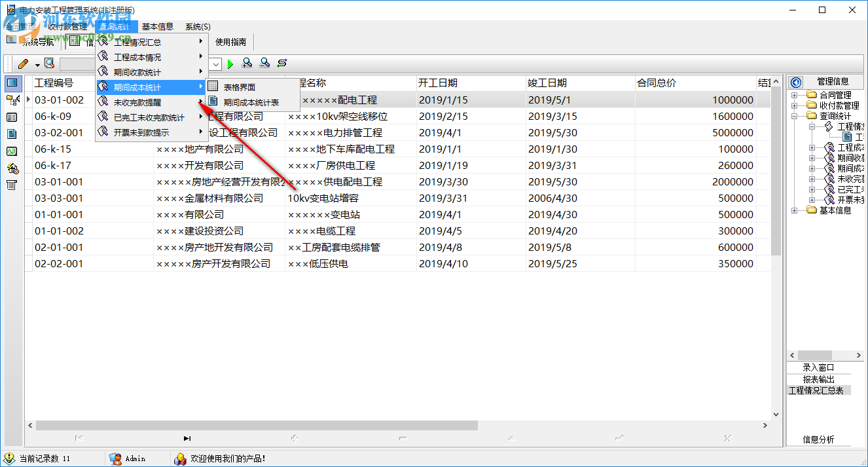868x467 pixels.
Task: Select the blue square panel icon in left sidebar
Action: tap(11, 83)
